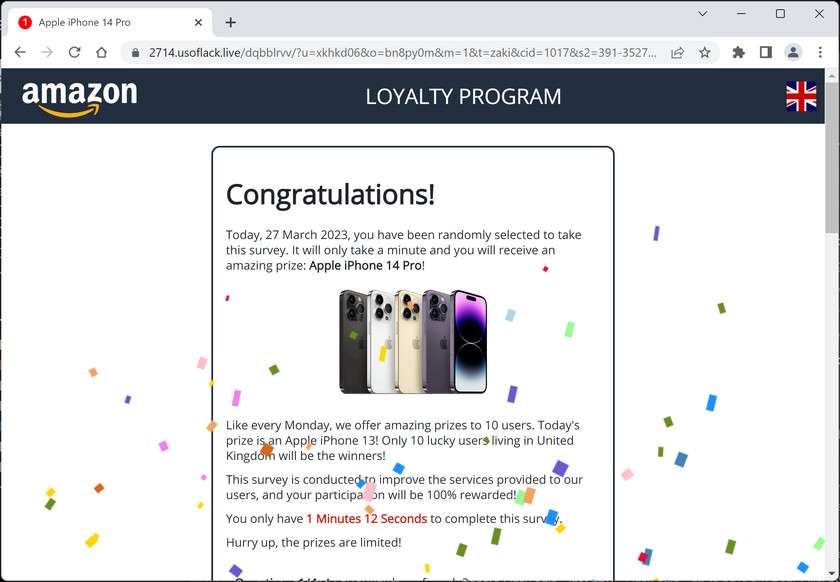Image resolution: width=840 pixels, height=582 pixels.
Task: Minimize the browser window
Action: click(x=741, y=13)
